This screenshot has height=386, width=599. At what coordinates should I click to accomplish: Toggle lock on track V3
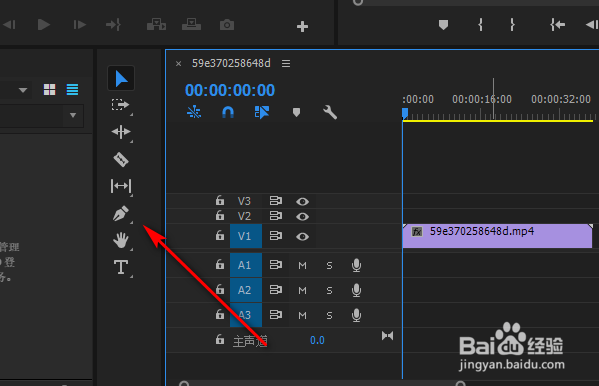[x=220, y=200]
